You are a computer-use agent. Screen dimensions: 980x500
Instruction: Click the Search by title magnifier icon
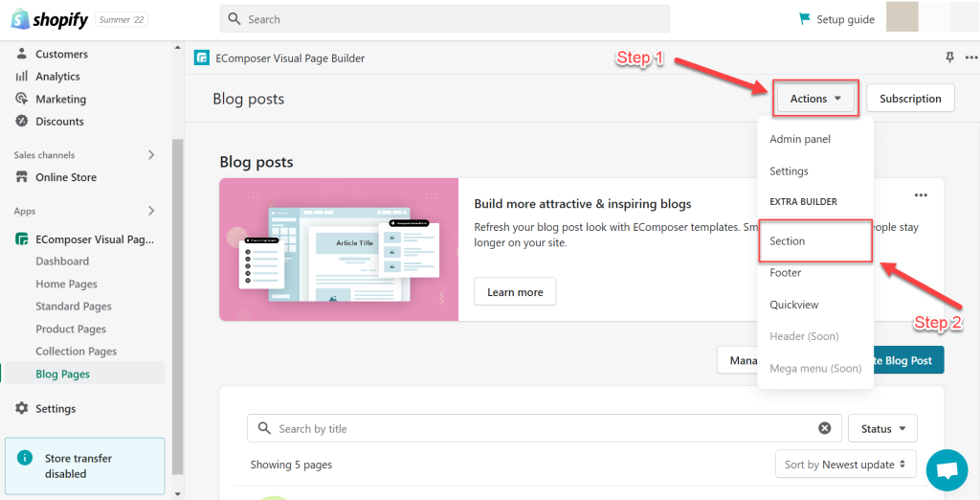pos(264,428)
